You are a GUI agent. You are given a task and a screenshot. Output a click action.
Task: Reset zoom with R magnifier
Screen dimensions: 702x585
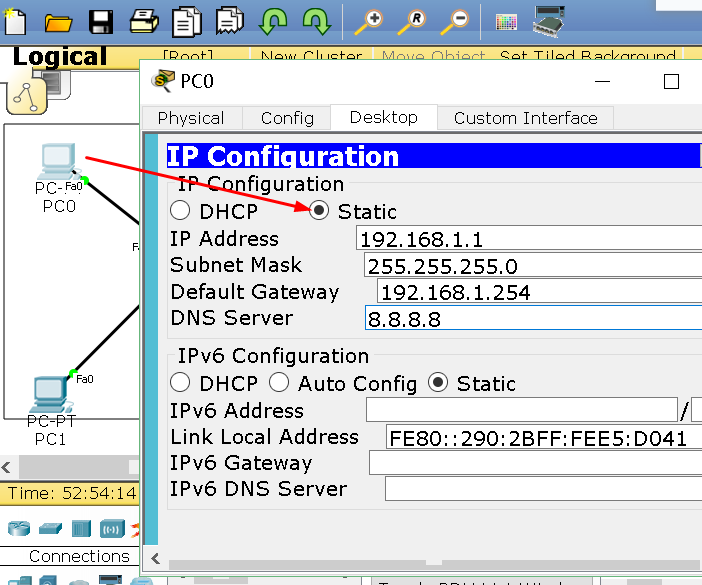[411, 23]
